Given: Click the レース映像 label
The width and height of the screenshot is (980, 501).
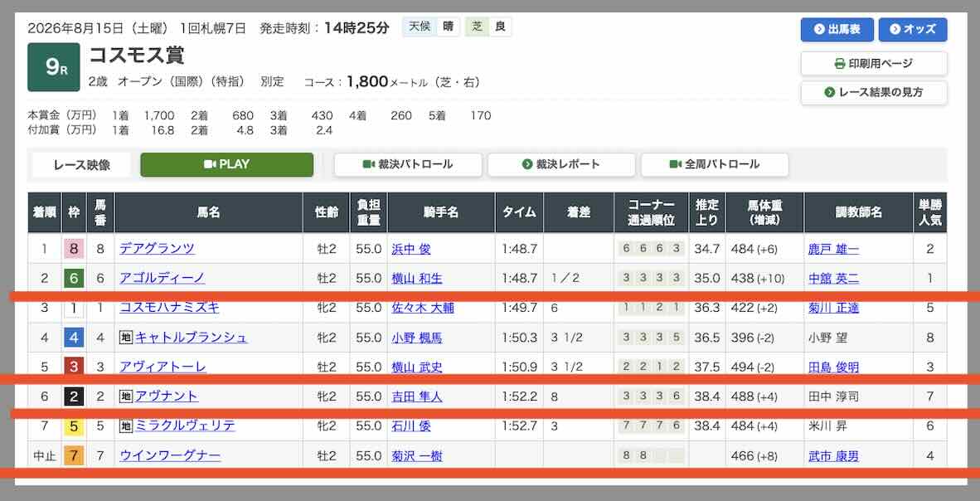Looking at the screenshot, I should click(x=82, y=164).
